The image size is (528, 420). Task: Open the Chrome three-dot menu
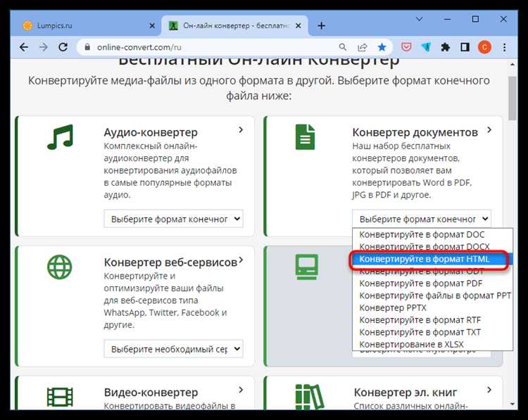coord(505,47)
